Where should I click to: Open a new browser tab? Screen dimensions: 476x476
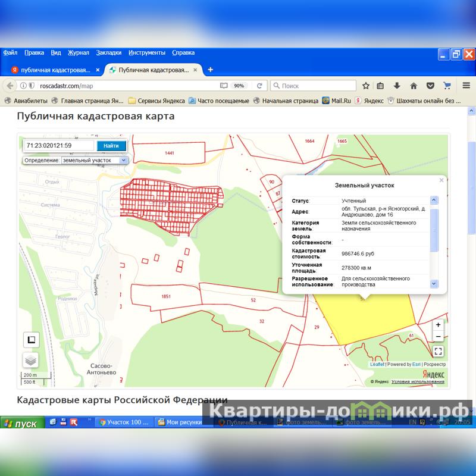210,70
